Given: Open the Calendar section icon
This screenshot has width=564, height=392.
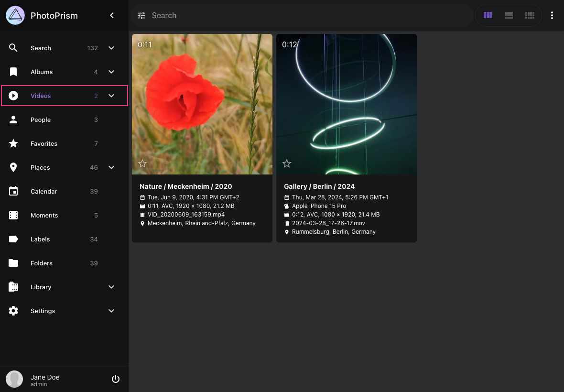Looking at the screenshot, I should pos(13,191).
